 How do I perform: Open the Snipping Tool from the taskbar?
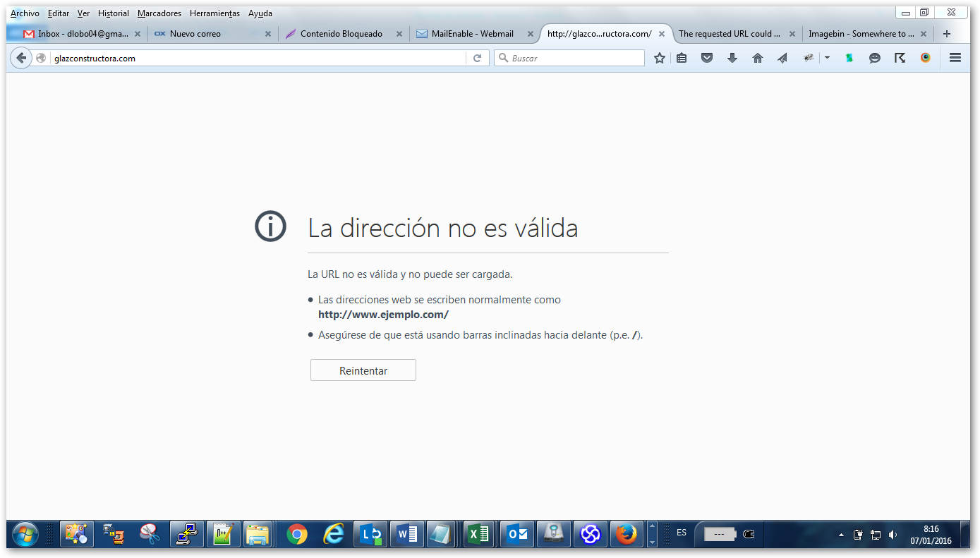pyautogui.click(x=150, y=535)
